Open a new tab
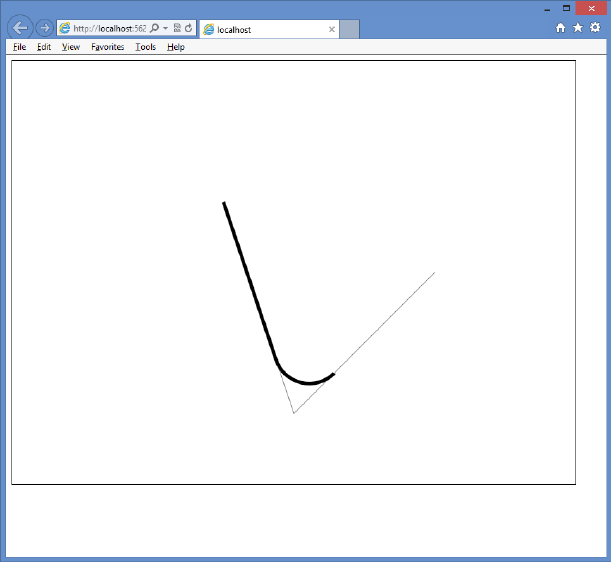 tap(349, 30)
